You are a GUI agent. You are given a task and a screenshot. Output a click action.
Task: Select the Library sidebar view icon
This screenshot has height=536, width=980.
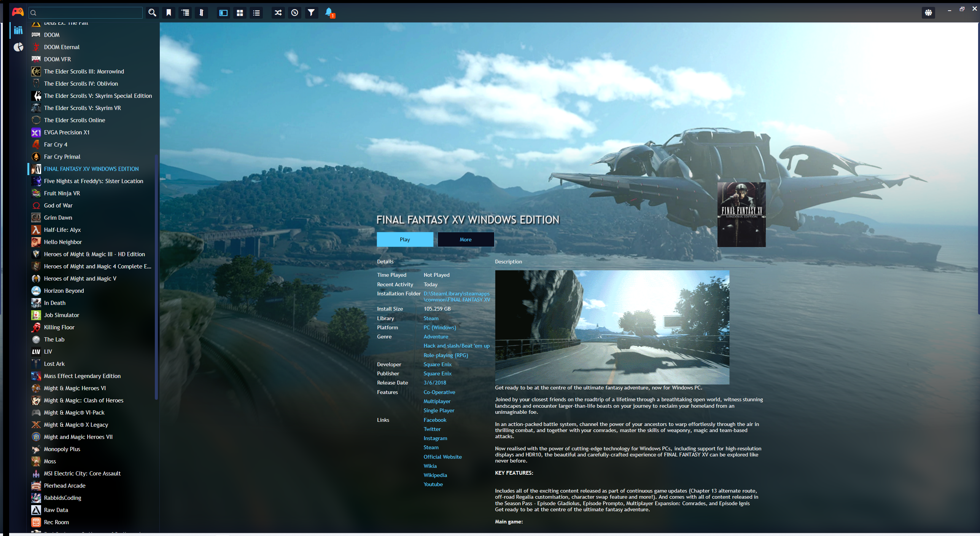[18, 30]
